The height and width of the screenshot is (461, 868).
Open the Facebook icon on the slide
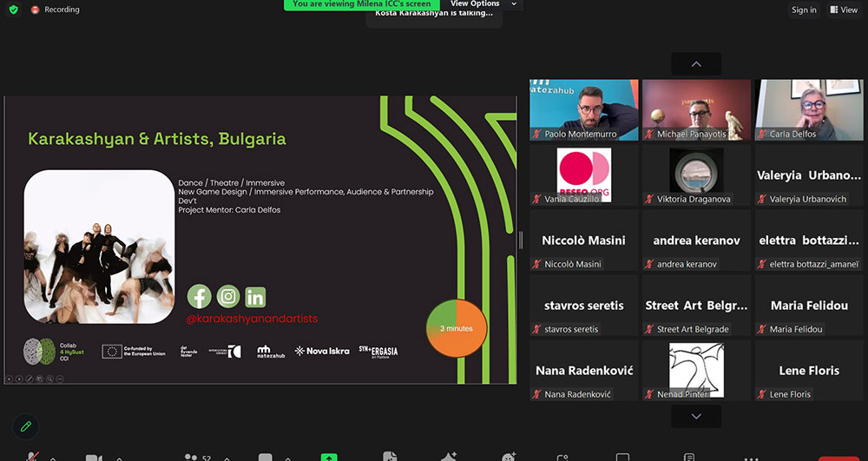(200, 297)
